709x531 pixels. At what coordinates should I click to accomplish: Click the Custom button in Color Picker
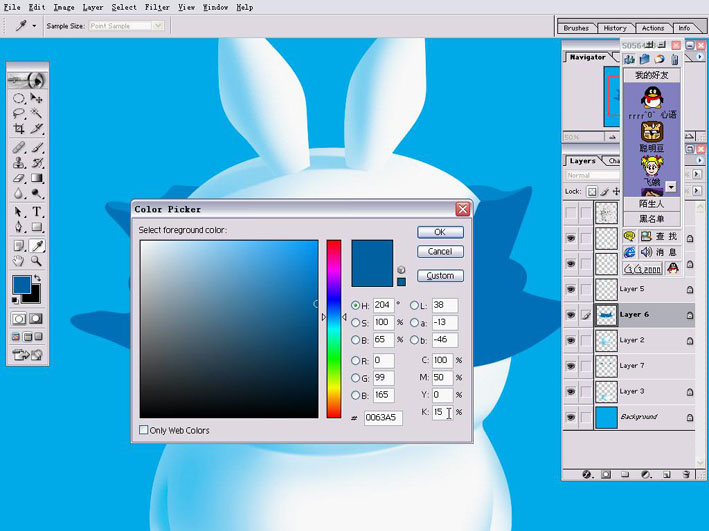440,275
